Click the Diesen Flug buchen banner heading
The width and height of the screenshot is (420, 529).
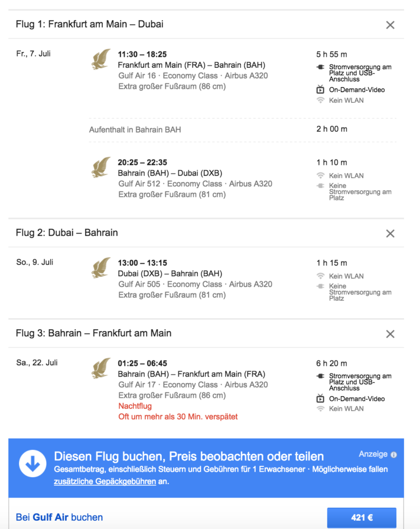(x=189, y=456)
